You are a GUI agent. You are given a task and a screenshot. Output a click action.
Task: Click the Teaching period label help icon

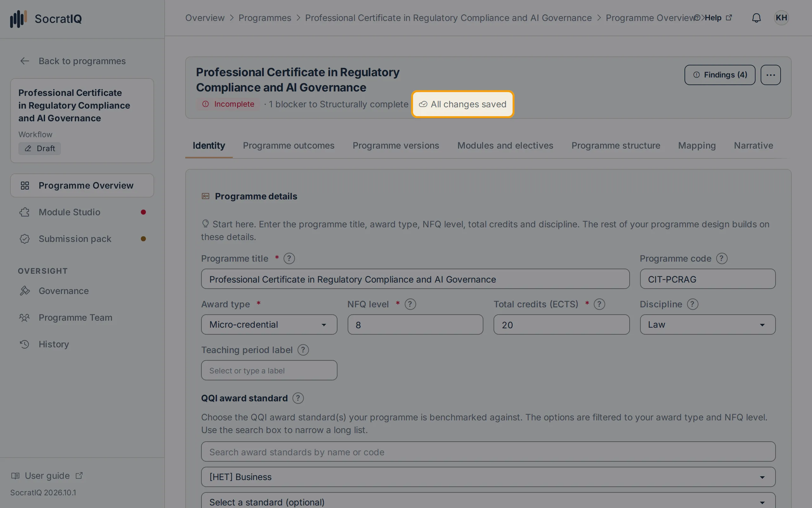pyautogui.click(x=303, y=350)
